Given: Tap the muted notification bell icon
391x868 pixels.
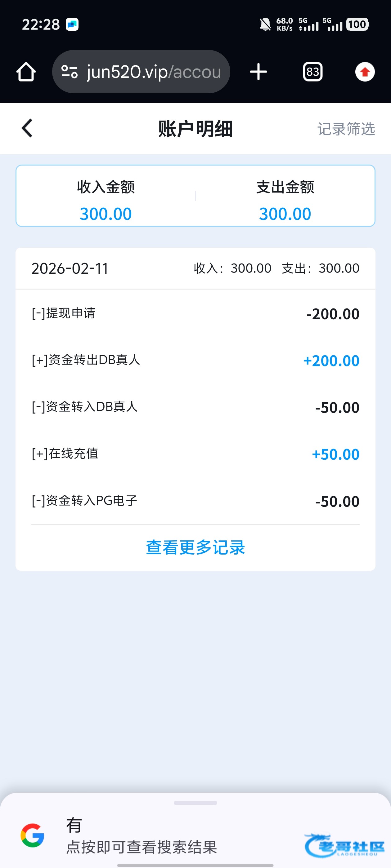Looking at the screenshot, I should tap(265, 24).
